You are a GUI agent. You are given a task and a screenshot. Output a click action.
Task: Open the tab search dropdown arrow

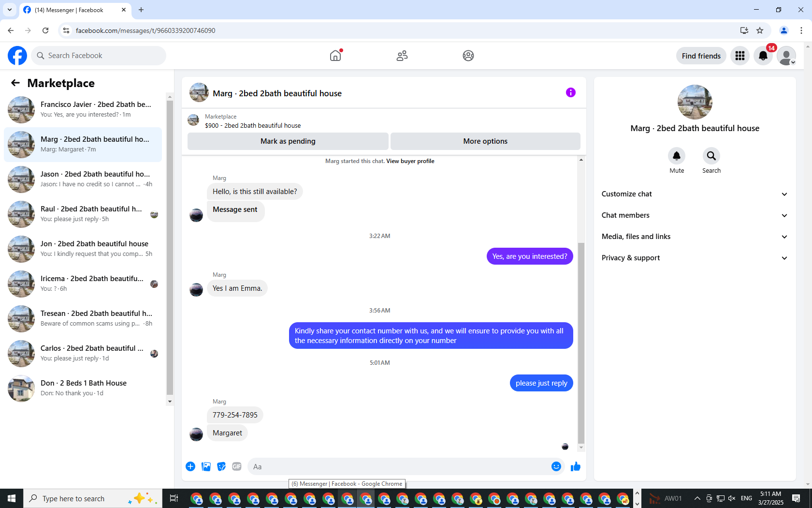tap(10, 10)
